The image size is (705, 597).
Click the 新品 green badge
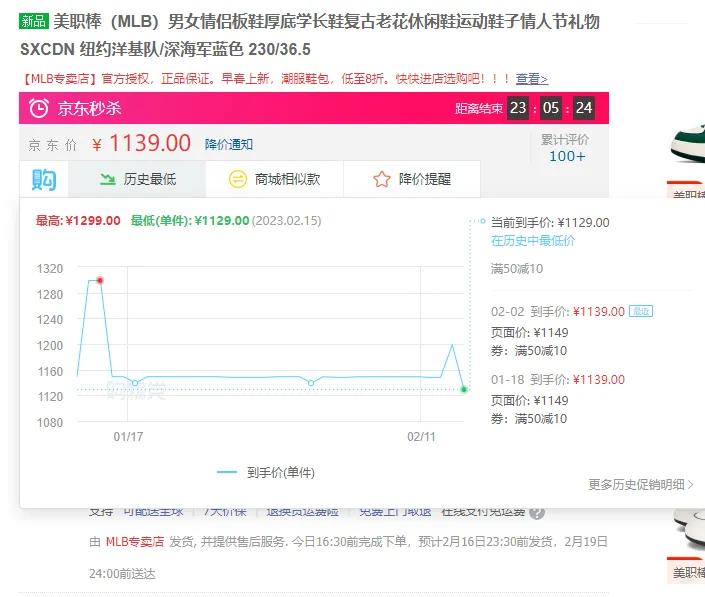pyautogui.click(x=33, y=21)
